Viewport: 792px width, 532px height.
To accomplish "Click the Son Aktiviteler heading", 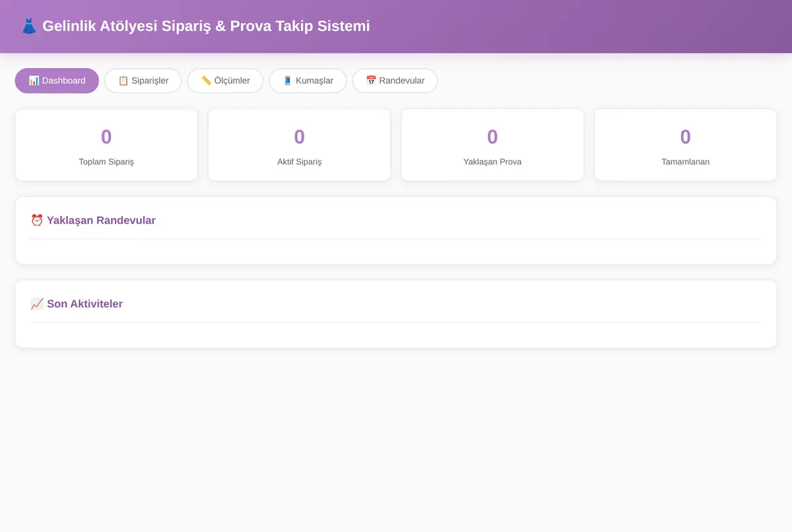I will click(x=77, y=304).
